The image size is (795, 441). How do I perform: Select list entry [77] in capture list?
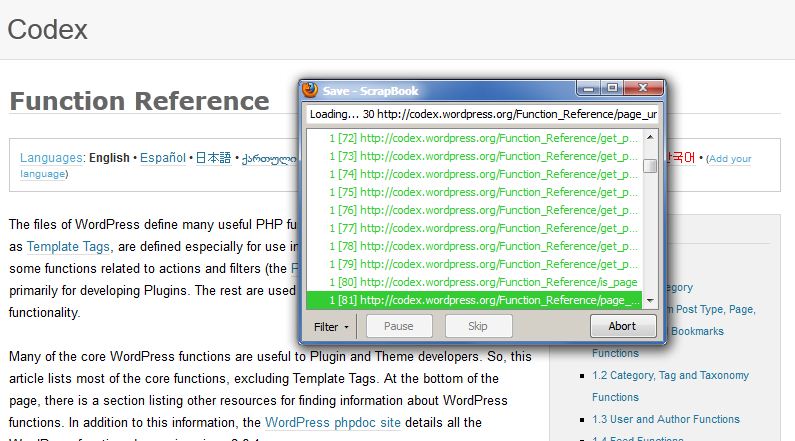pos(475,228)
